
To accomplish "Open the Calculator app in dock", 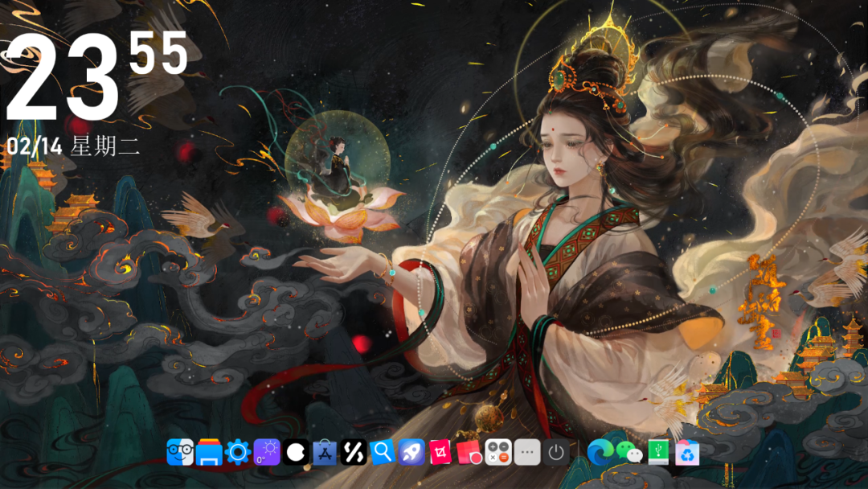I will point(498,452).
